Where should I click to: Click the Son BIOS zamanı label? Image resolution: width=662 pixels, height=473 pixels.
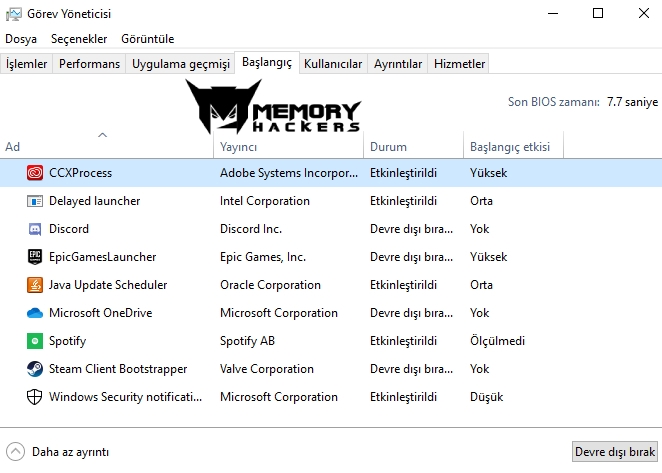[553, 102]
